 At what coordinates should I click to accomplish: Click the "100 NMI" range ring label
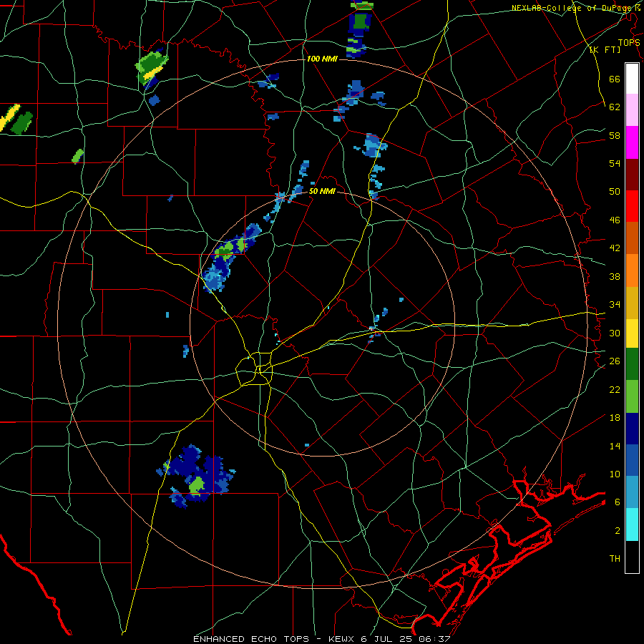click(x=322, y=59)
